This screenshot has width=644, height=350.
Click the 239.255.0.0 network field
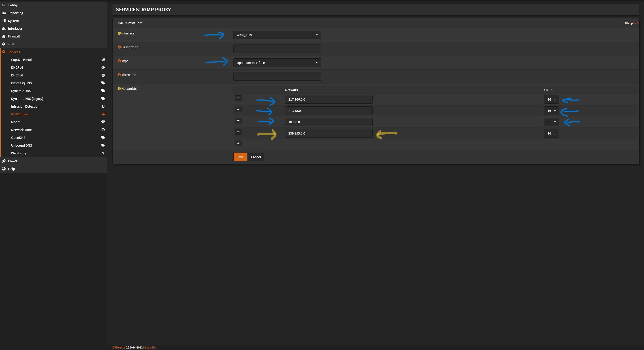(x=328, y=133)
